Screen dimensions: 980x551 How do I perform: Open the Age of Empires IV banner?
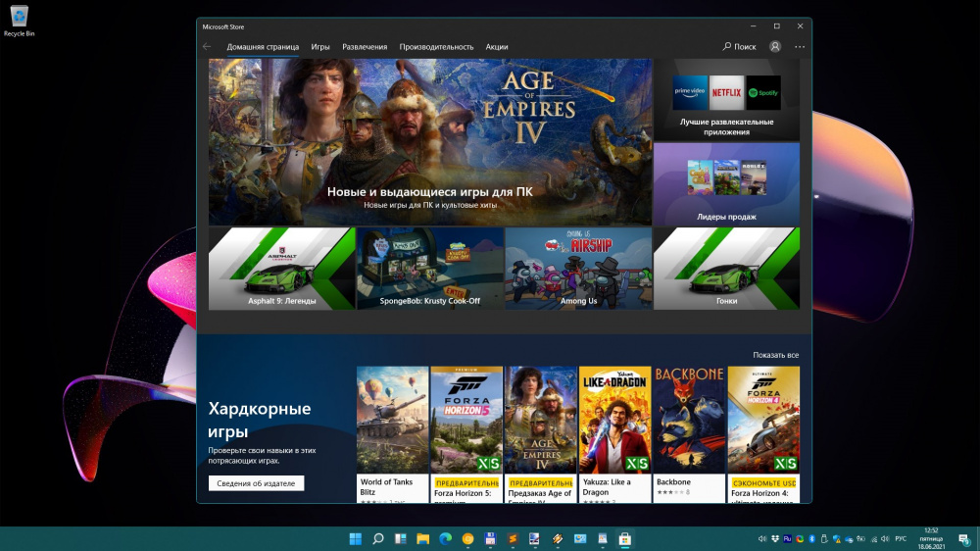429,142
